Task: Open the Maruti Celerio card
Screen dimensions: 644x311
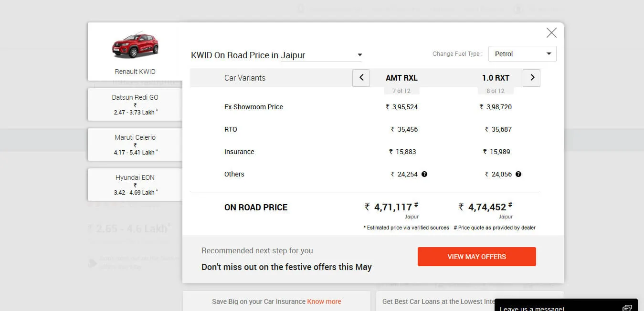Action: [135, 145]
